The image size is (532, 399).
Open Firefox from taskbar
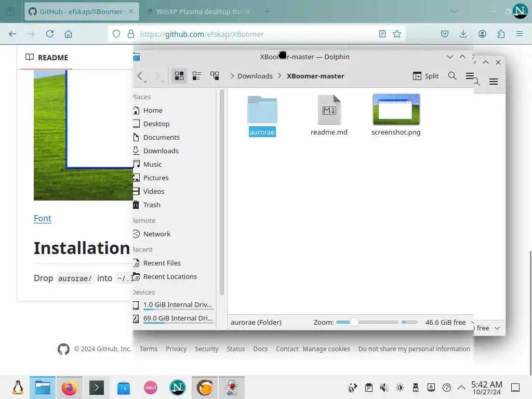(x=69, y=388)
